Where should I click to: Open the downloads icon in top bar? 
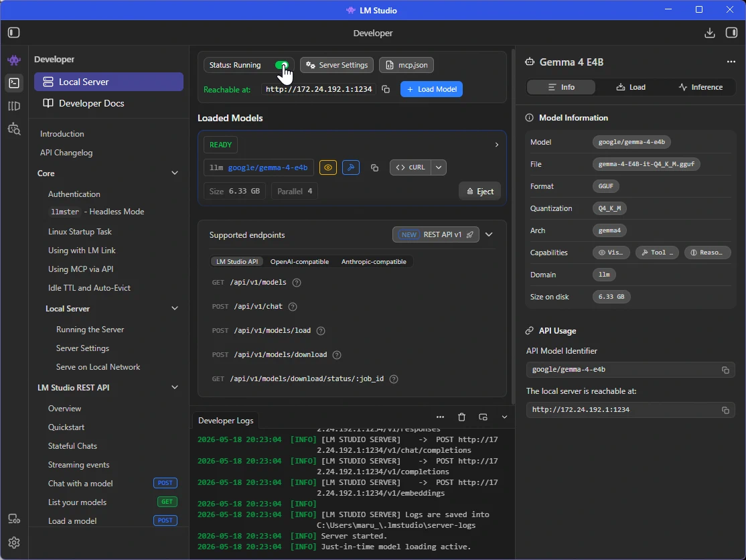coord(709,33)
